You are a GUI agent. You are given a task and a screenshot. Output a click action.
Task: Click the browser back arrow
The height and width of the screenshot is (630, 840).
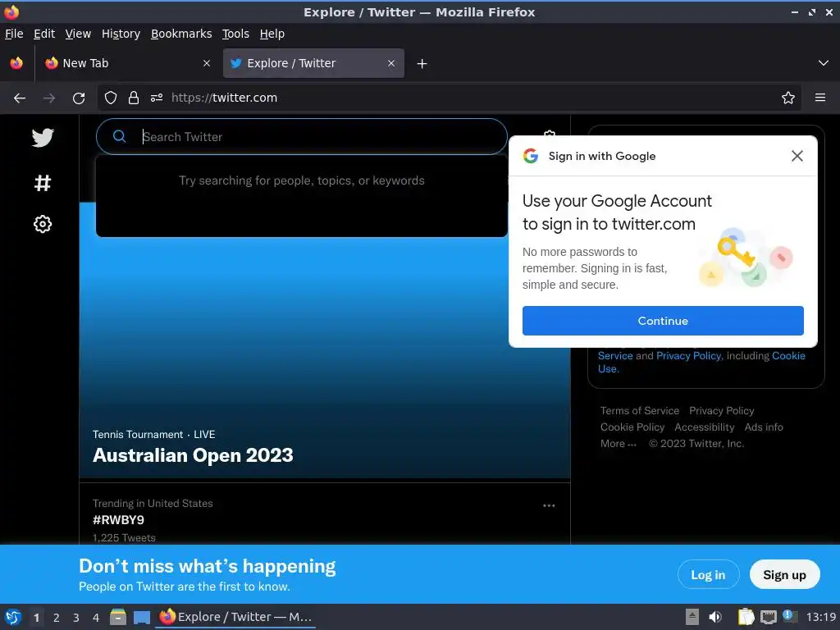pyautogui.click(x=20, y=98)
